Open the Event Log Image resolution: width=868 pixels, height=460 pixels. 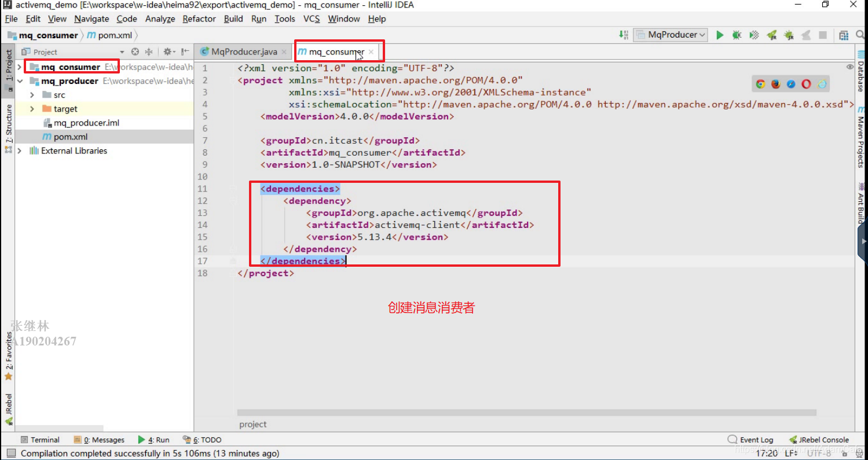(750, 440)
